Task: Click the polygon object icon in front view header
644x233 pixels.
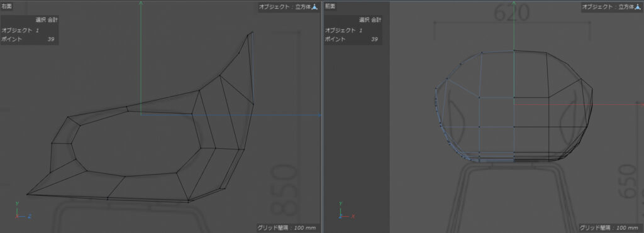Action: point(638,8)
